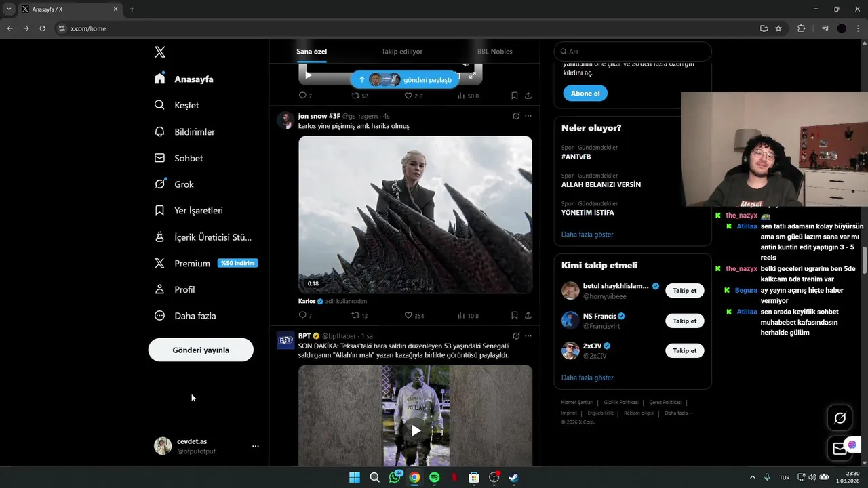Image resolution: width=868 pixels, height=488 pixels.
Task: Open Yer İşaretleri bookmarks
Action: pos(189,211)
